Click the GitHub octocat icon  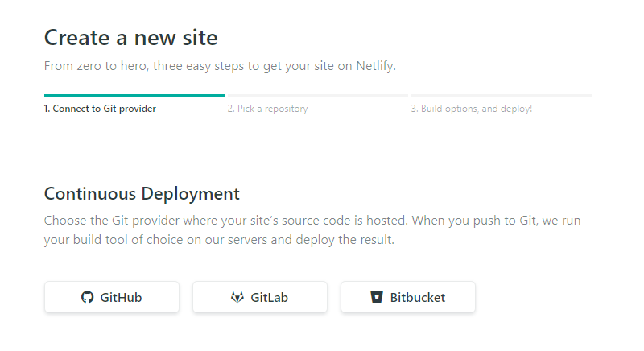[87, 297]
